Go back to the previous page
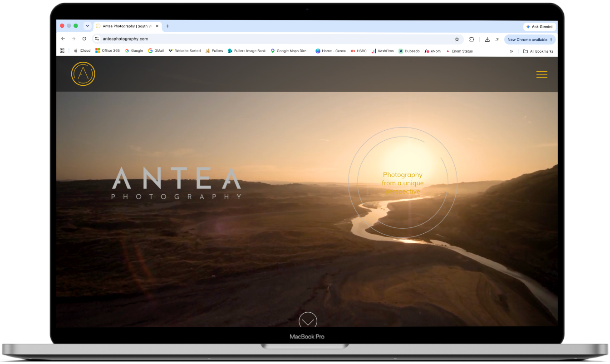 [x=63, y=39]
